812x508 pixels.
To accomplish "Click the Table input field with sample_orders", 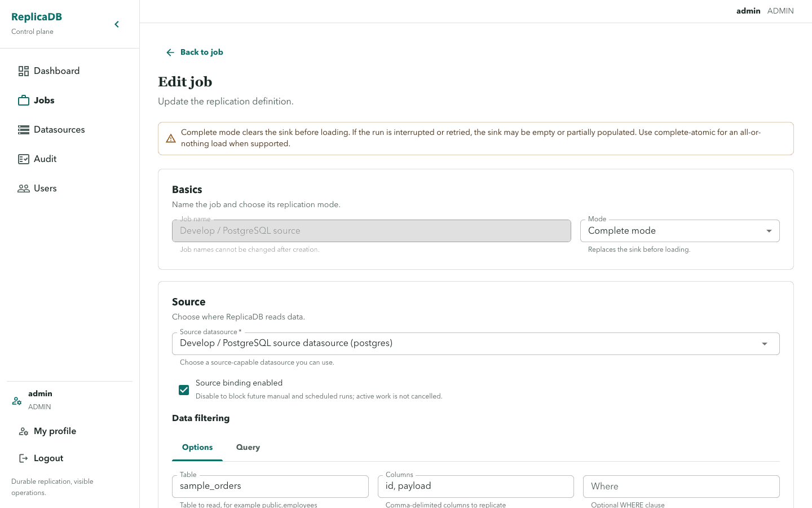I will 270,487.
